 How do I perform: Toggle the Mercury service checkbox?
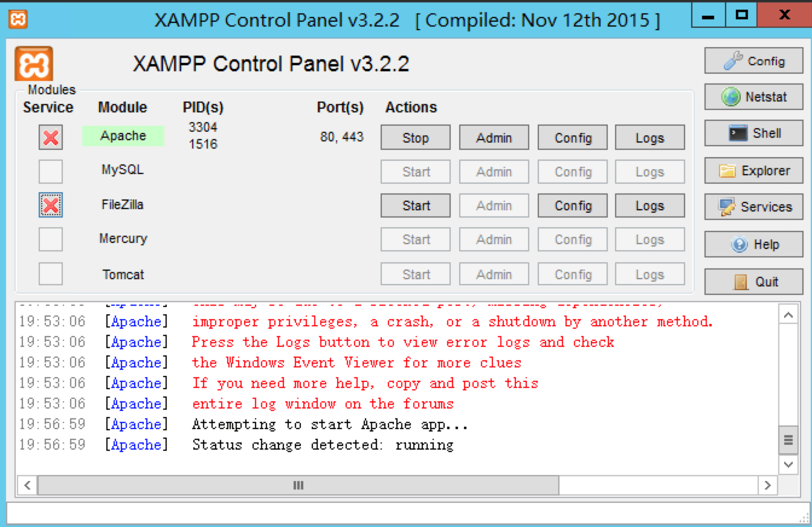tap(51, 239)
